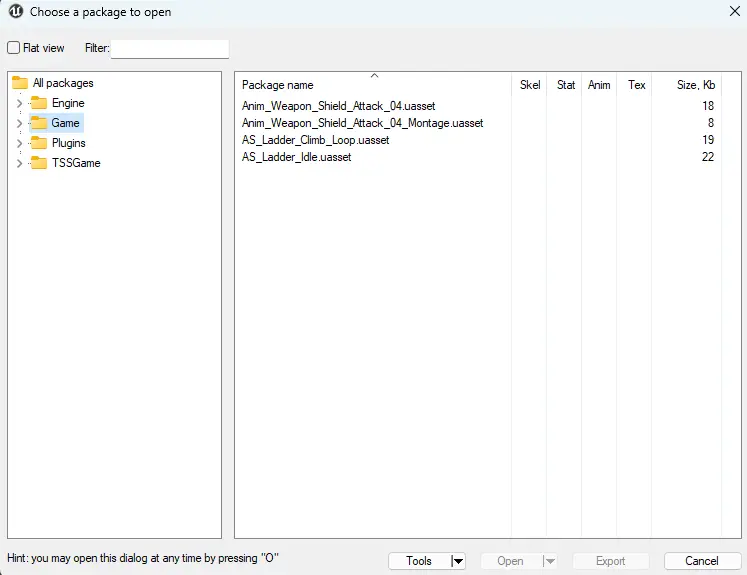Click the All packages folder icon
747x575 pixels.
pyautogui.click(x=20, y=83)
